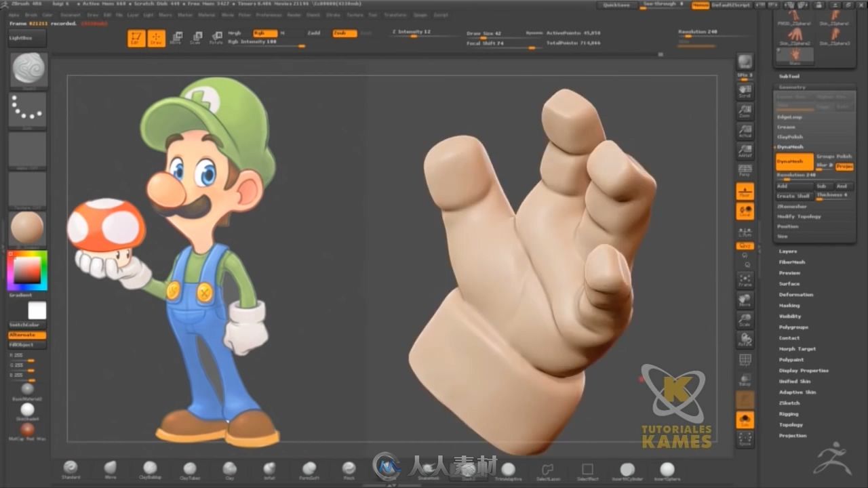The image size is (868, 488).
Task: Toggle Edit mode button
Action: pyautogui.click(x=136, y=38)
